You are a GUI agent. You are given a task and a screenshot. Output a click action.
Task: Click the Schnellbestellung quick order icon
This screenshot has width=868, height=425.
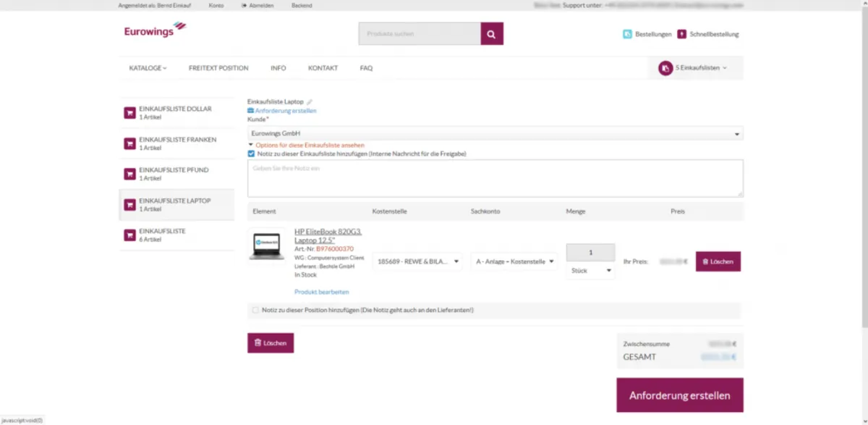coord(681,34)
